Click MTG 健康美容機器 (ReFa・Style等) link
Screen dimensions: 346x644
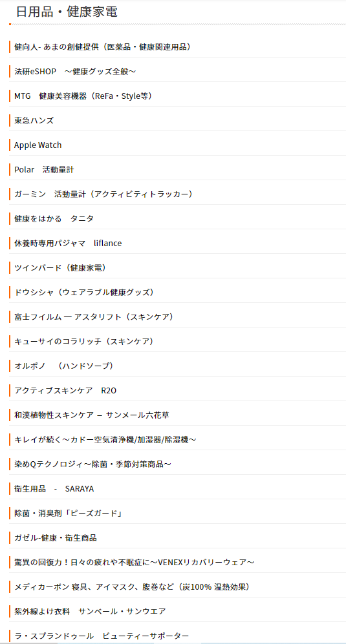click(84, 96)
